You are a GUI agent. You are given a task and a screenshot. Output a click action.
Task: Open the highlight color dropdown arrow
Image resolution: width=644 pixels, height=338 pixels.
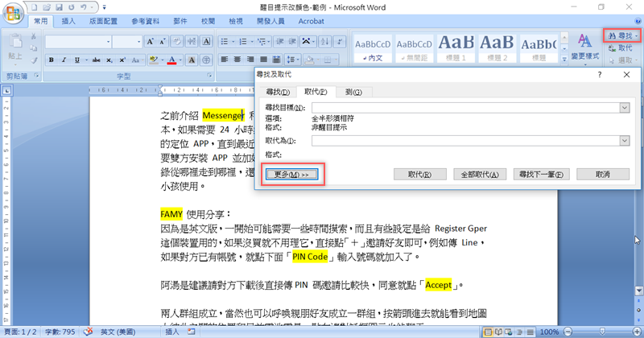[163, 60]
